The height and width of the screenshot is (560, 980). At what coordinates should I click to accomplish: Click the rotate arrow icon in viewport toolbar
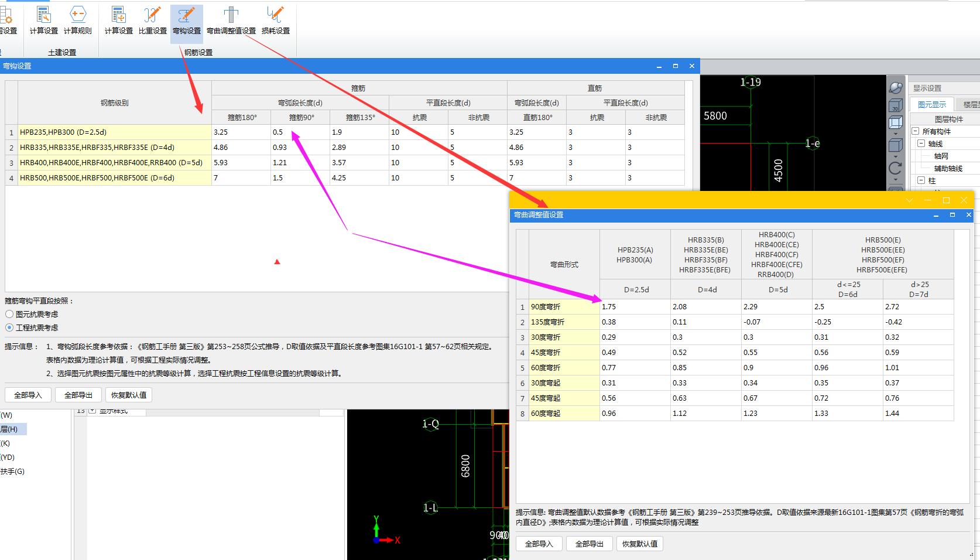896,168
